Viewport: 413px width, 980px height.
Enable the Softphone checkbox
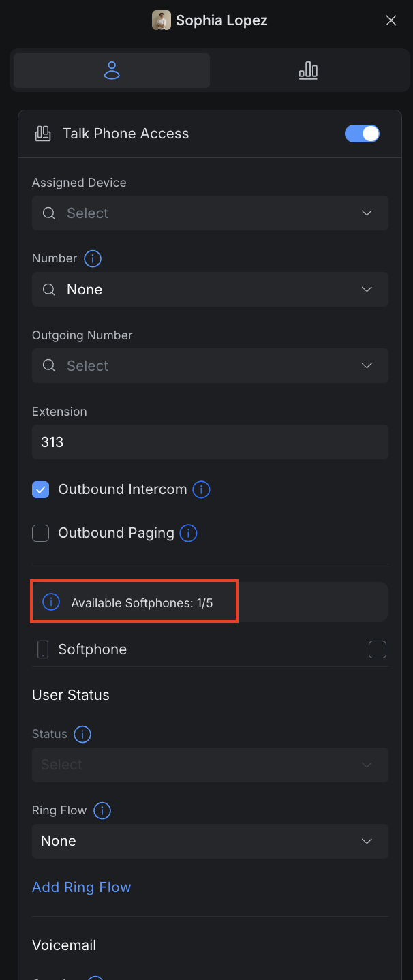(377, 649)
